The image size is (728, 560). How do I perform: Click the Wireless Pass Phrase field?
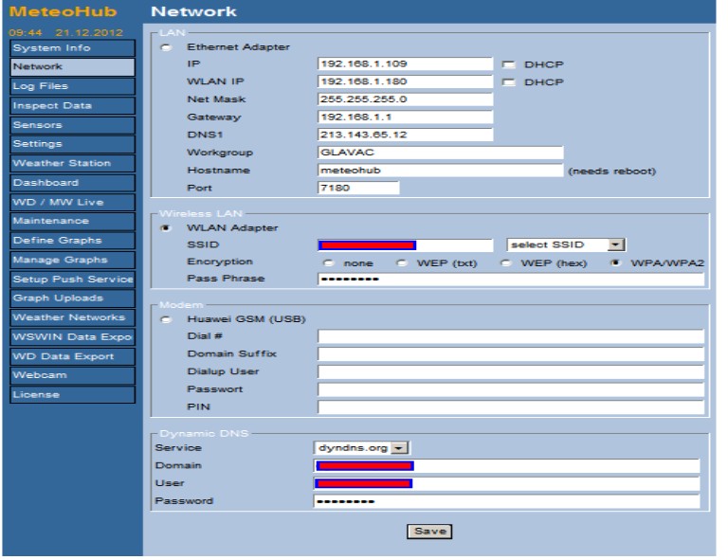(x=510, y=280)
